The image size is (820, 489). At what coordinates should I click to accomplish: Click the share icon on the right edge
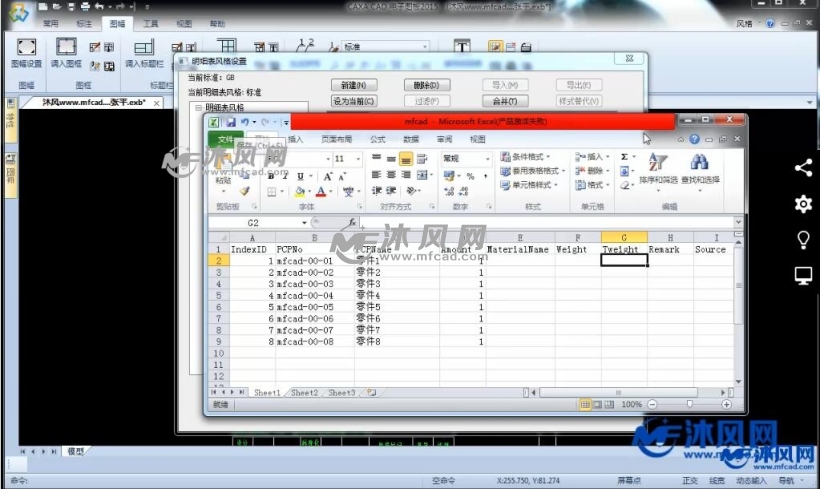click(x=803, y=168)
